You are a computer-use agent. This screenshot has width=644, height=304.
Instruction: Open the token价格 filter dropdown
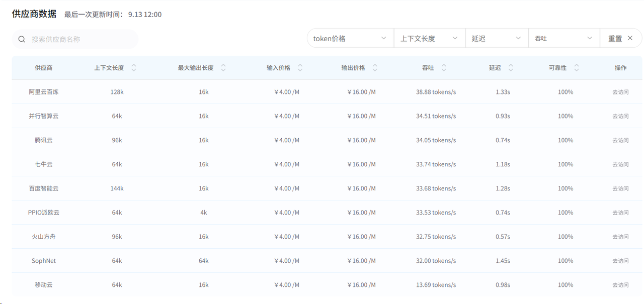[350, 38]
